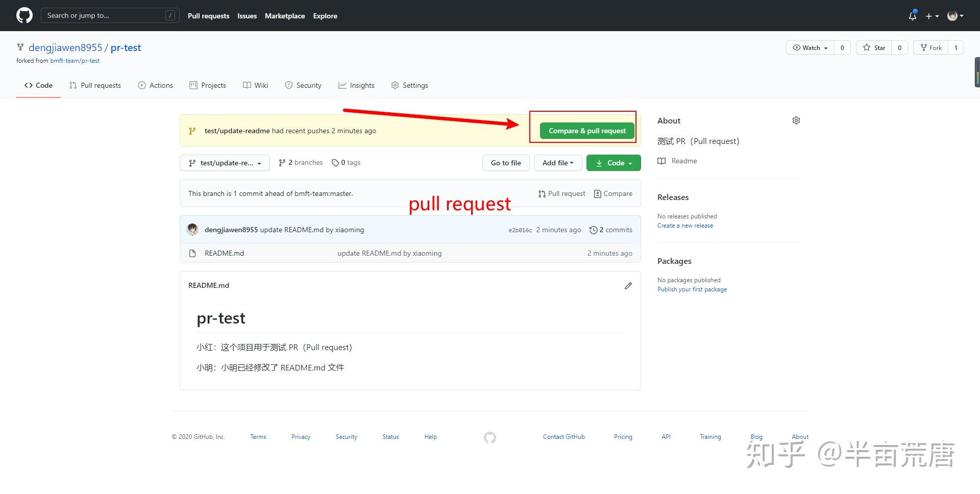Viewport: 980px width, 494px height.
Task: Switch to the Insights tab
Action: coord(356,85)
